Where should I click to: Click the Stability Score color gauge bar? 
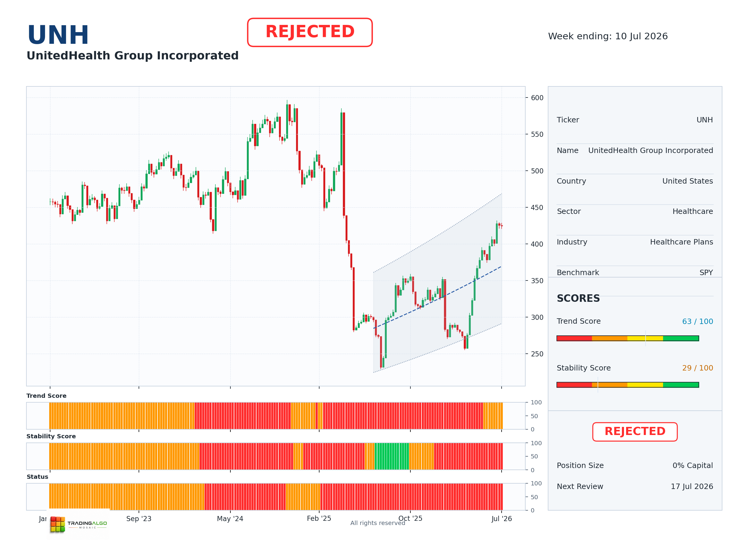[628, 385]
